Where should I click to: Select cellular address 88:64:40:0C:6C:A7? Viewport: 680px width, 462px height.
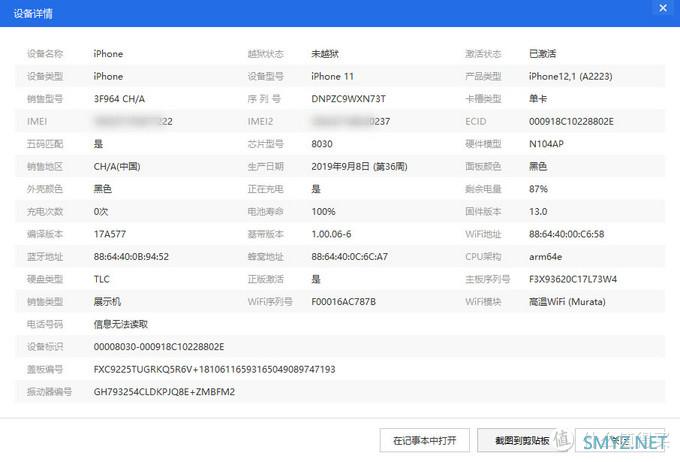pyautogui.click(x=350, y=257)
